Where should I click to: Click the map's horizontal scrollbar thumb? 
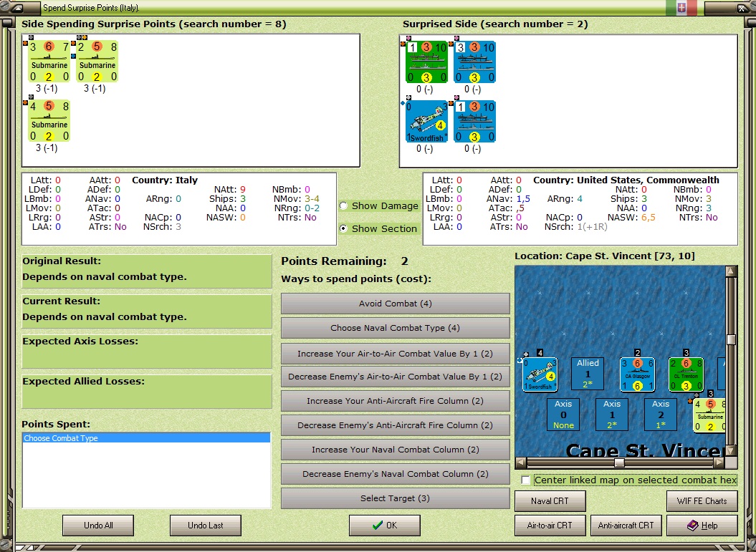pos(620,463)
